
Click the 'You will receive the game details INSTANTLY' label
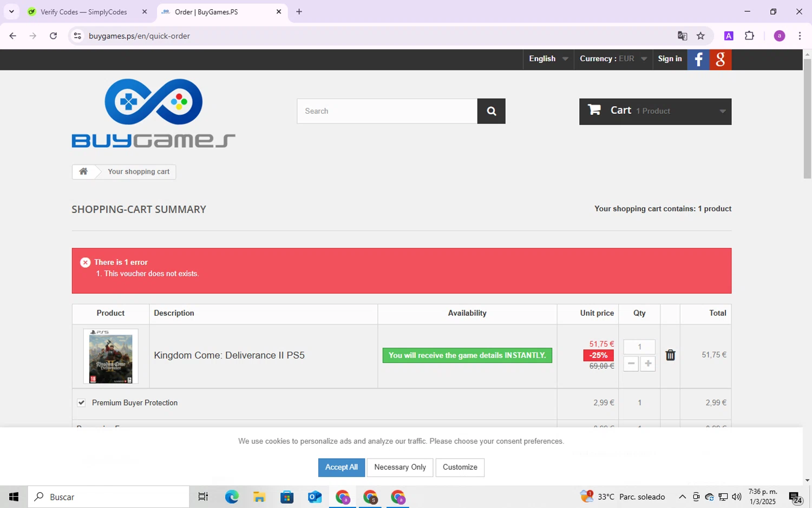pyautogui.click(x=467, y=355)
